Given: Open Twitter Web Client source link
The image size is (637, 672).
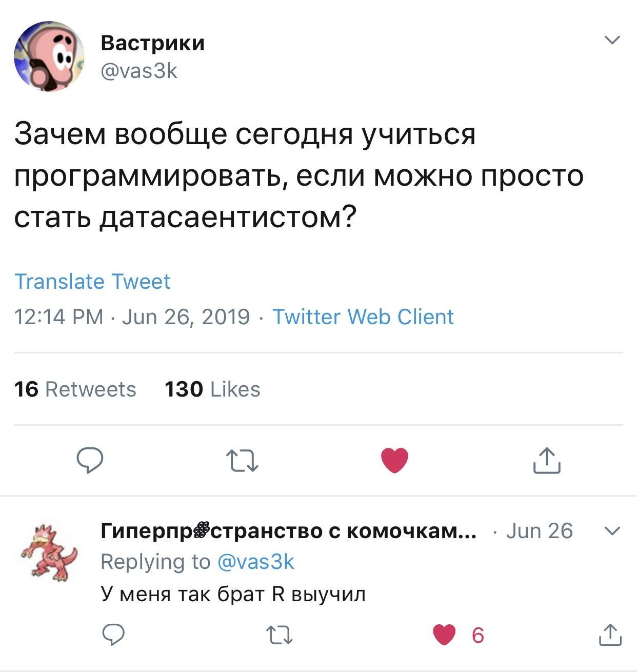Looking at the screenshot, I should tap(363, 317).
